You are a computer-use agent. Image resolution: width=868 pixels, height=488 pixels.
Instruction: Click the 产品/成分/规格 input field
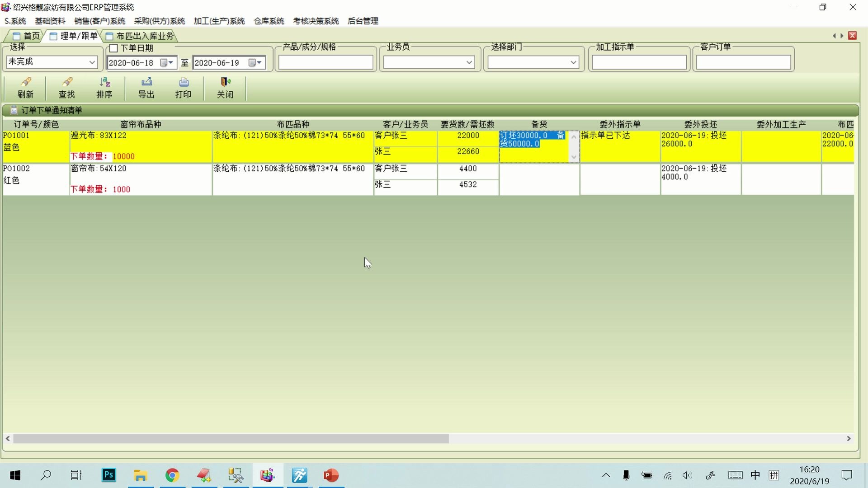tap(325, 62)
